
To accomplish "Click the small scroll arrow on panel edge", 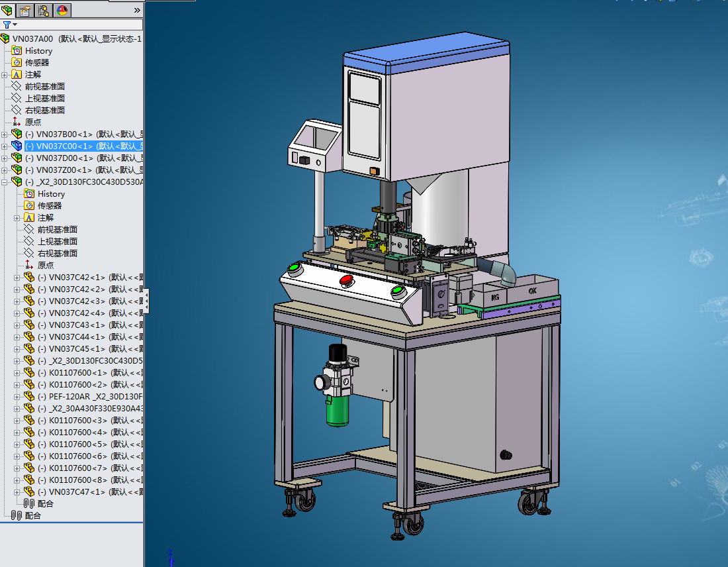I will (x=147, y=301).
